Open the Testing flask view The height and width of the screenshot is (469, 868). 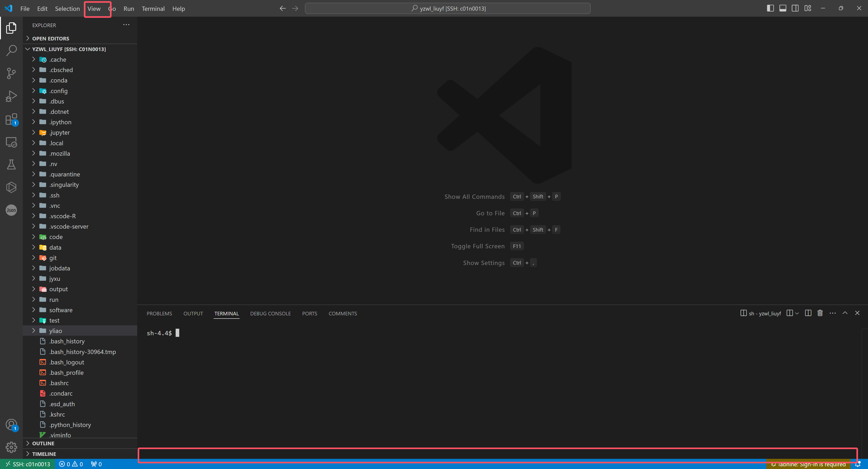12,165
